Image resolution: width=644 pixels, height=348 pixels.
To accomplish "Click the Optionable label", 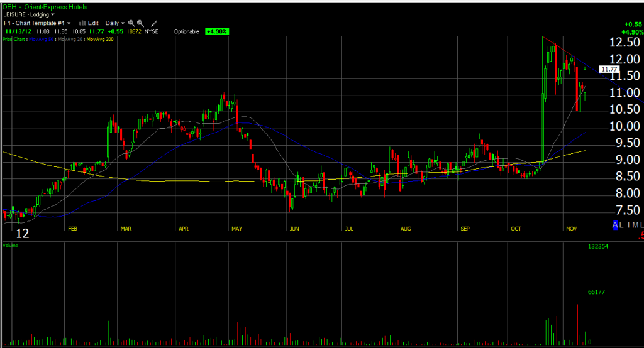I will [x=186, y=31].
